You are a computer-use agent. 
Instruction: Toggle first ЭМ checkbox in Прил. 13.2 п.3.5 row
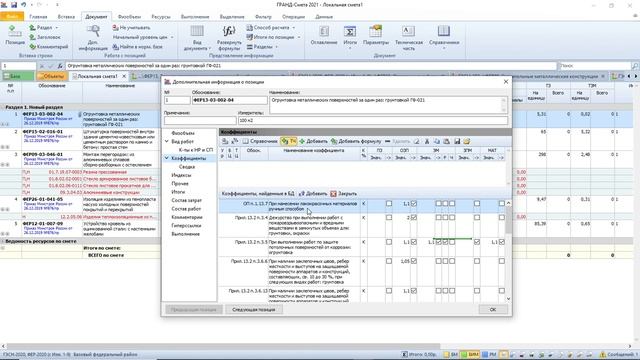[x=438, y=242]
